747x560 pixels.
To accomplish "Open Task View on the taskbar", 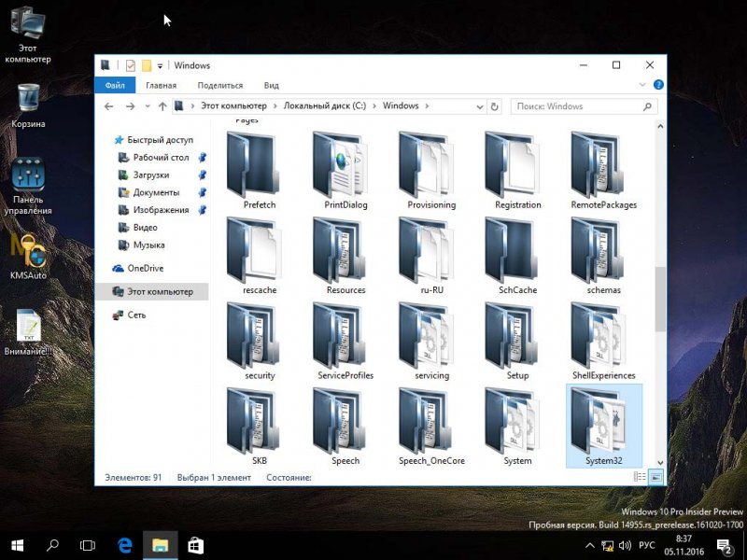I will point(88,545).
